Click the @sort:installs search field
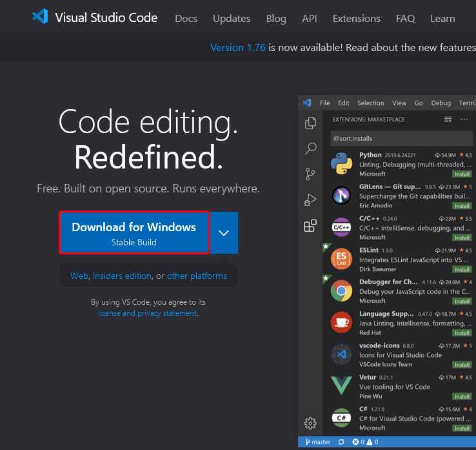This screenshot has width=476, height=450. [x=401, y=139]
